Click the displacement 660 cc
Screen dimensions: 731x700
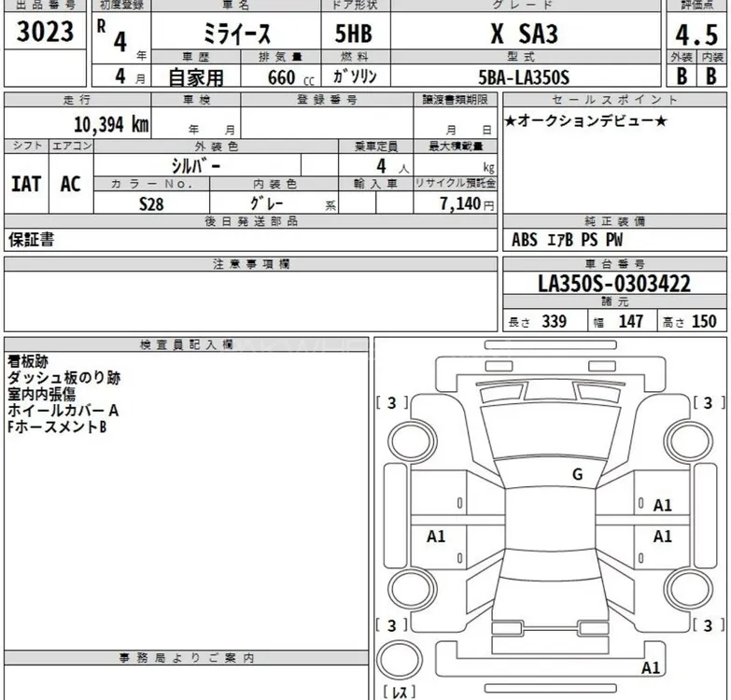[291, 77]
